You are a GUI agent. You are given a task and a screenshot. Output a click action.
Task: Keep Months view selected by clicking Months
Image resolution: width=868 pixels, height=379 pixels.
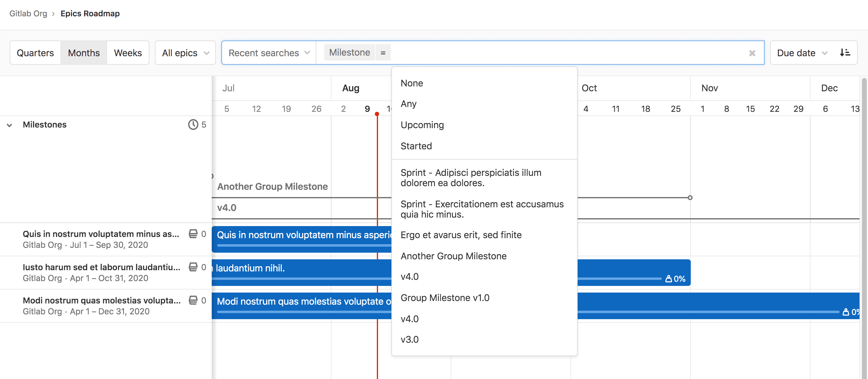(83, 53)
